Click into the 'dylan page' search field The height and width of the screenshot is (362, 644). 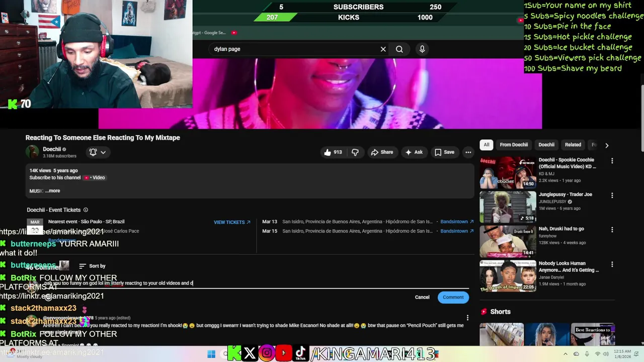coord(294,49)
